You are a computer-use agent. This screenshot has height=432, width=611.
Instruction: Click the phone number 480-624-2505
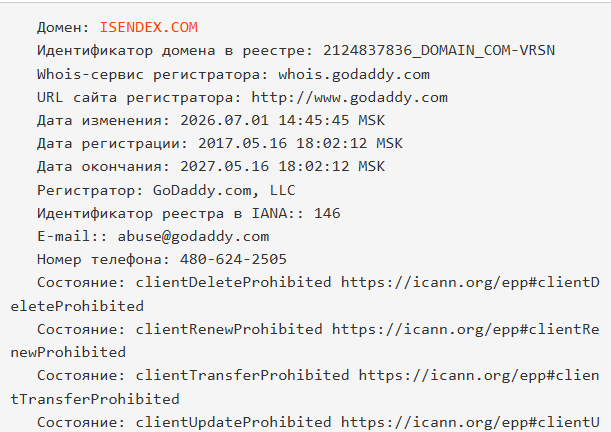[233, 259]
